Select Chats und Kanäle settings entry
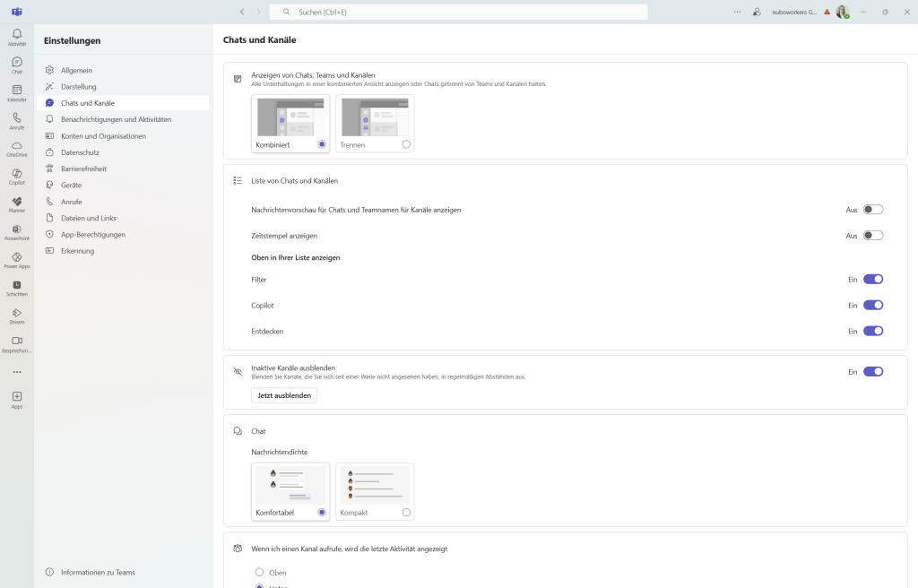Viewport: 918px width, 588px height. point(122,103)
